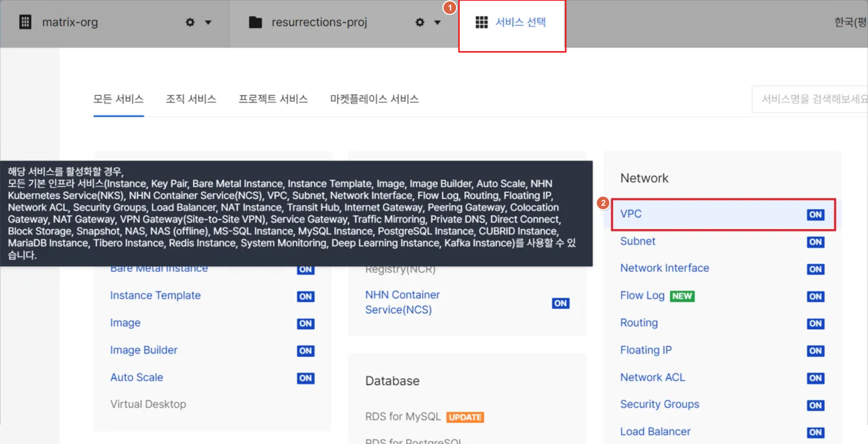Click the NEW badge beside Flow Log
The image size is (868, 444).
click(x=682, y=296)
